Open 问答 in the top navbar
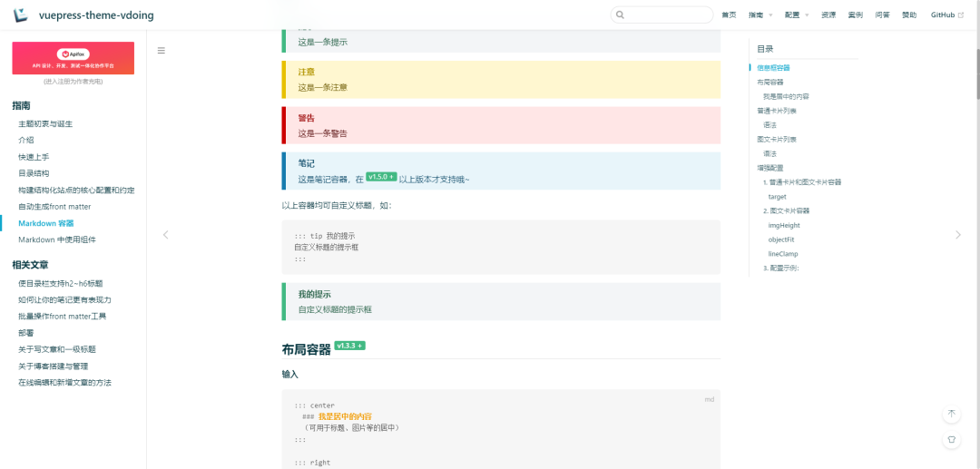 pos(883,15)
